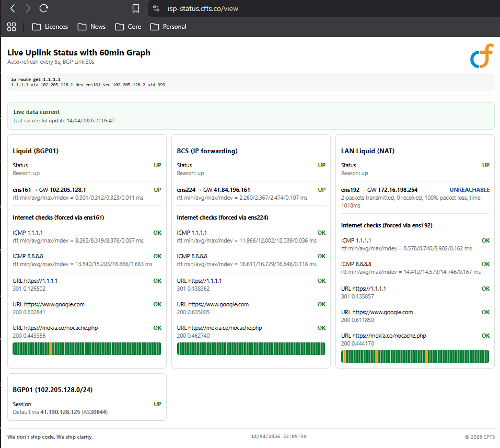
Task: Reload the page with the refresh icon
Action: [44, 8]
